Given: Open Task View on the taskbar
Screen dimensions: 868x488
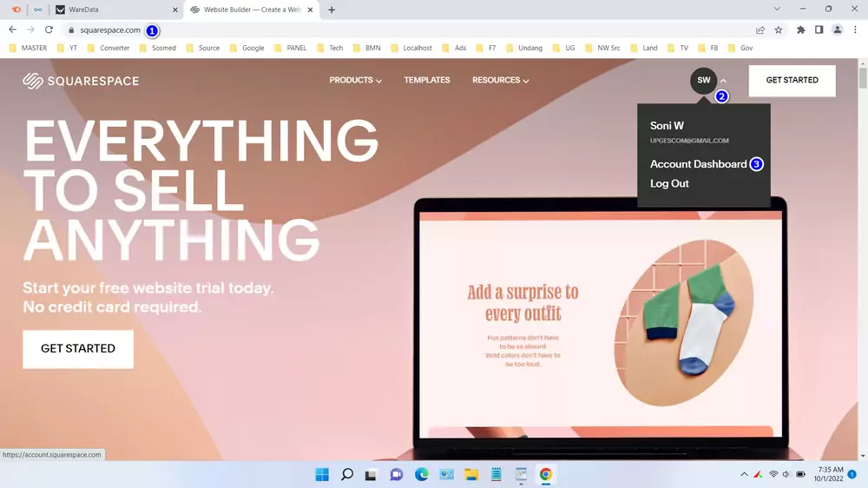Looking at the screenshot, I should [x=371, y=474].
